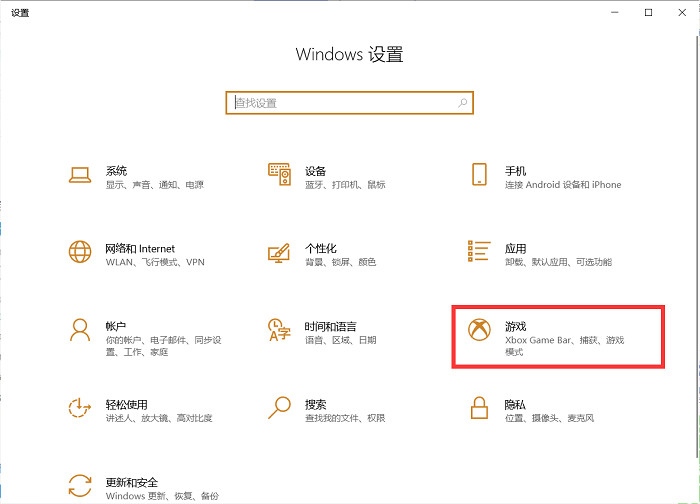Open the 个性化 paintbrush icon

[x=279, y=253]
